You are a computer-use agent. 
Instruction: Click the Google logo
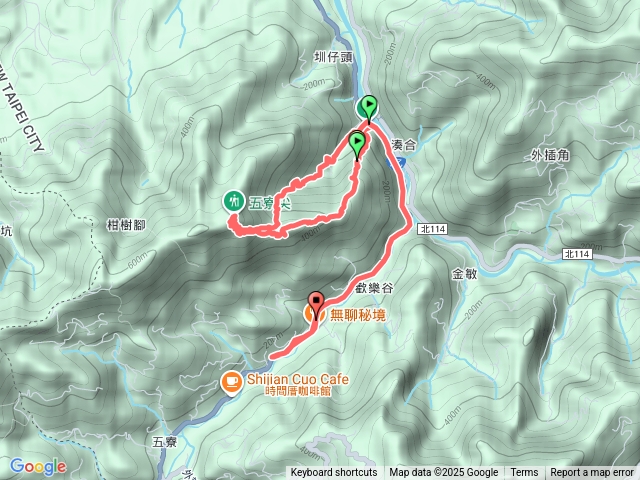tap(38, 467)
